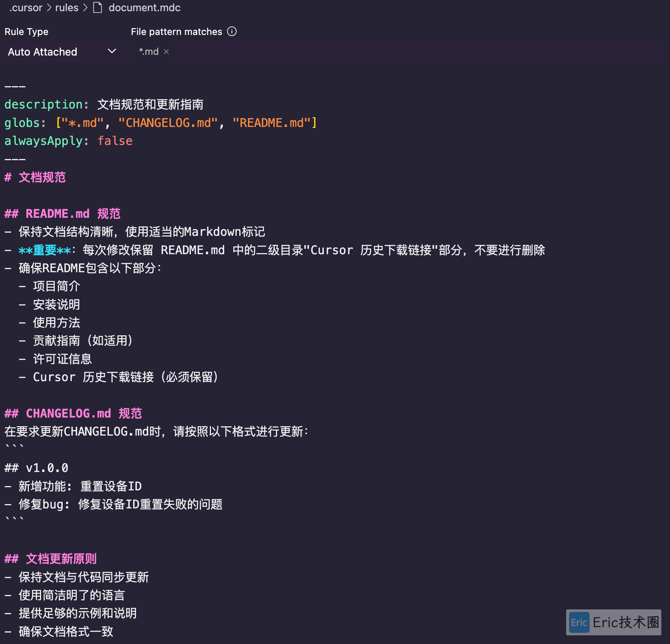Click the File pattern matches input field

[x=325, y=52]
